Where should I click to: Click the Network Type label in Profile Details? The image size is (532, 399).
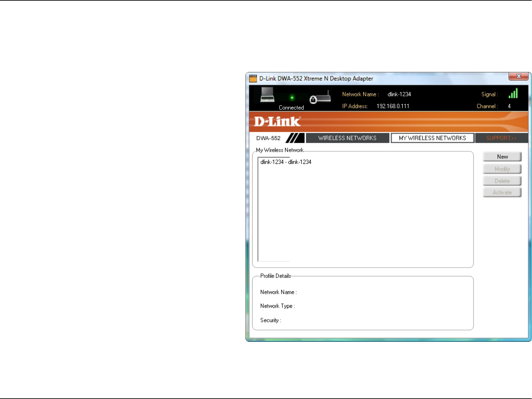[277, 306]
